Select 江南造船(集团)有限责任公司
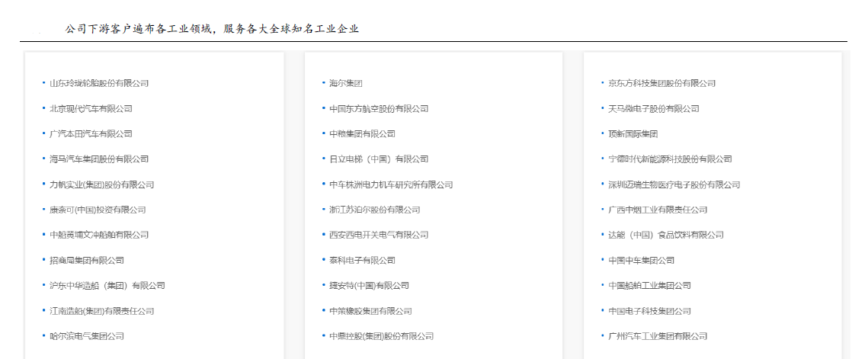868x359 pixels. point(102,311)
